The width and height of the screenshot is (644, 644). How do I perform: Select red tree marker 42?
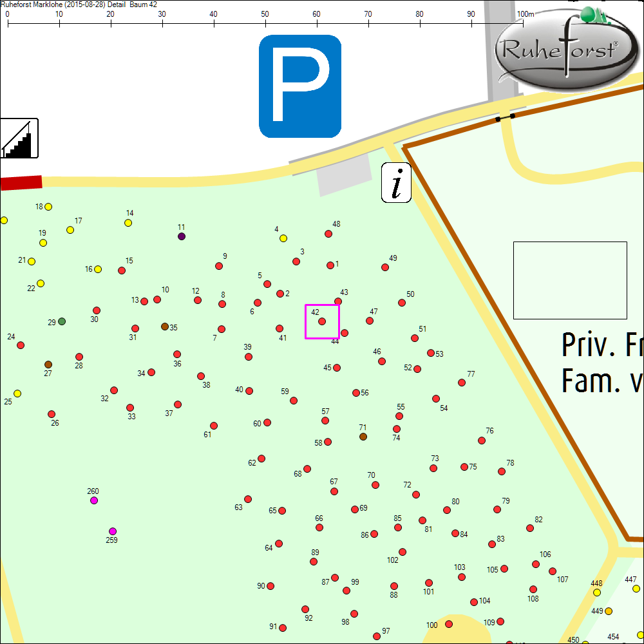[322, 321]
